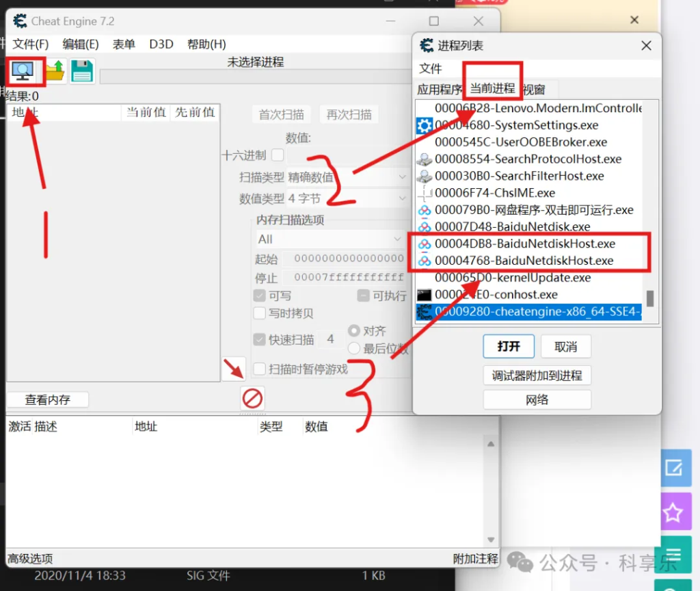Image resolution: width=700 pixels, height=591 pixels.
Task: Switch to the 视窗 tab
Action: 534,90
